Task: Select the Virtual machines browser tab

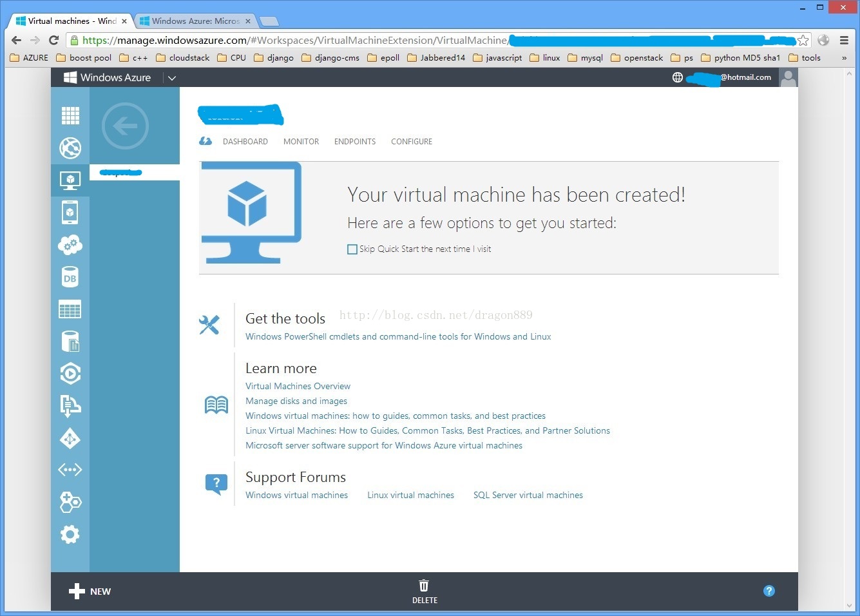Action: [71, 21]
